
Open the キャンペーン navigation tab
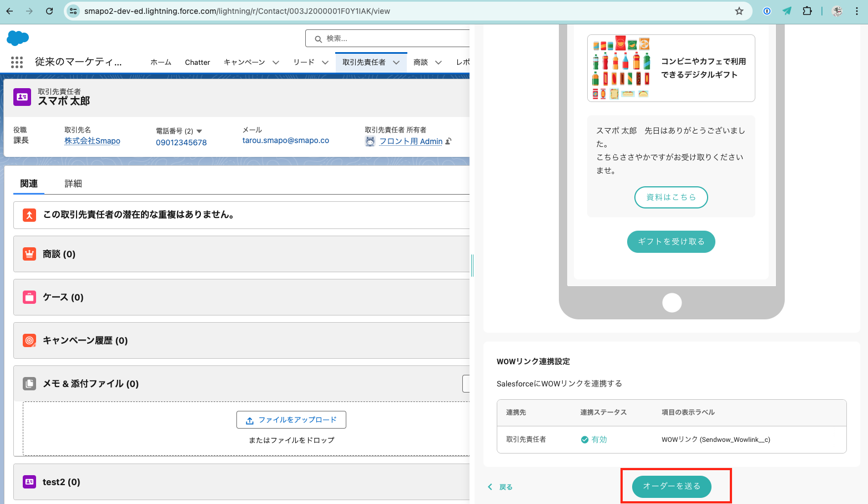point(244,63)
